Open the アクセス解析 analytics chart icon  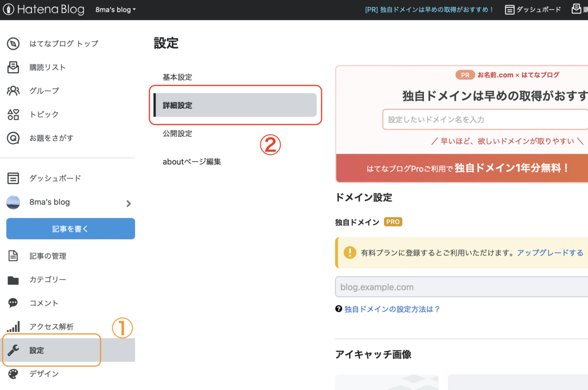(x=13, y=326)
